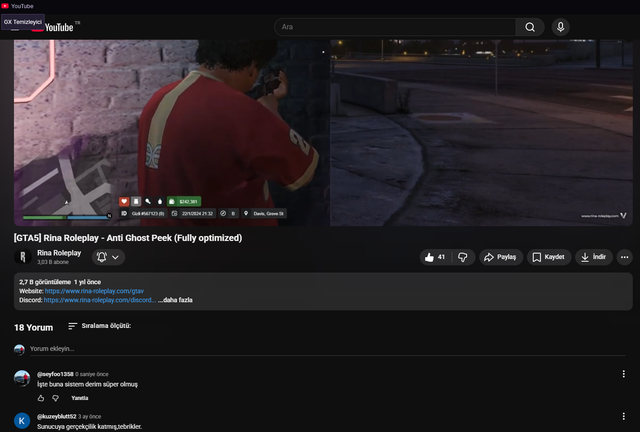The width and height of the screenshot is (640, 432).
Task: Dislike the video with thumbs down
Action: tap(463, 257)
